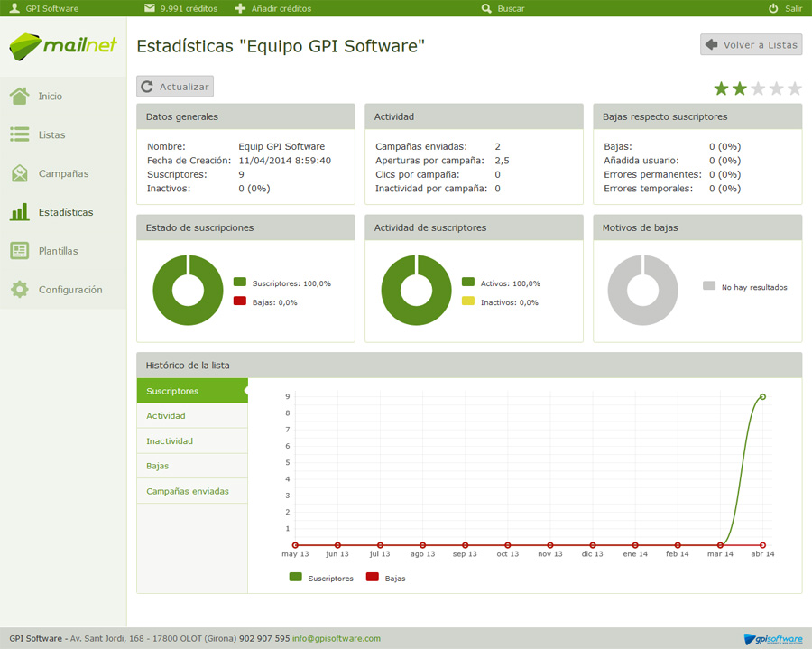Open Campañas from the sidebar
812x649 pixels.
tap(64, 173)
